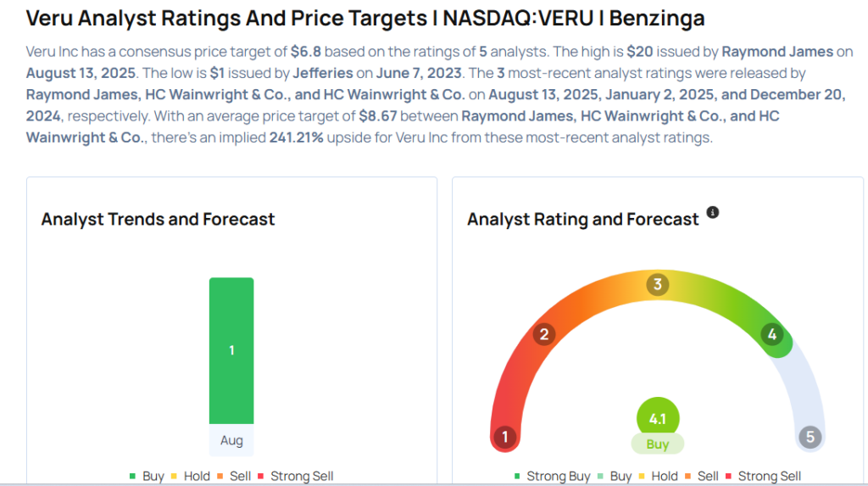Click the info icon beside Analyst Rating heading
868x486 pixels.
713,213
